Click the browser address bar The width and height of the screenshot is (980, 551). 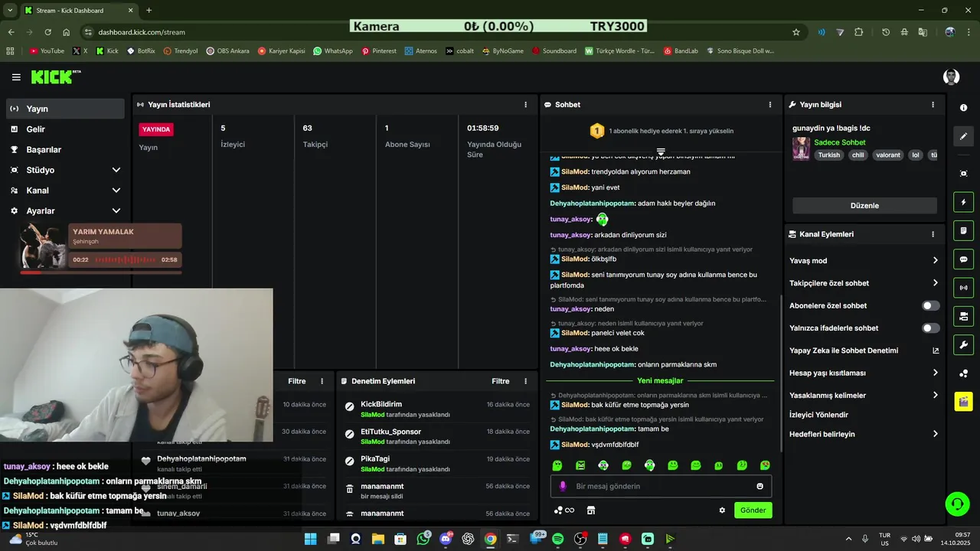pos(436,32)
